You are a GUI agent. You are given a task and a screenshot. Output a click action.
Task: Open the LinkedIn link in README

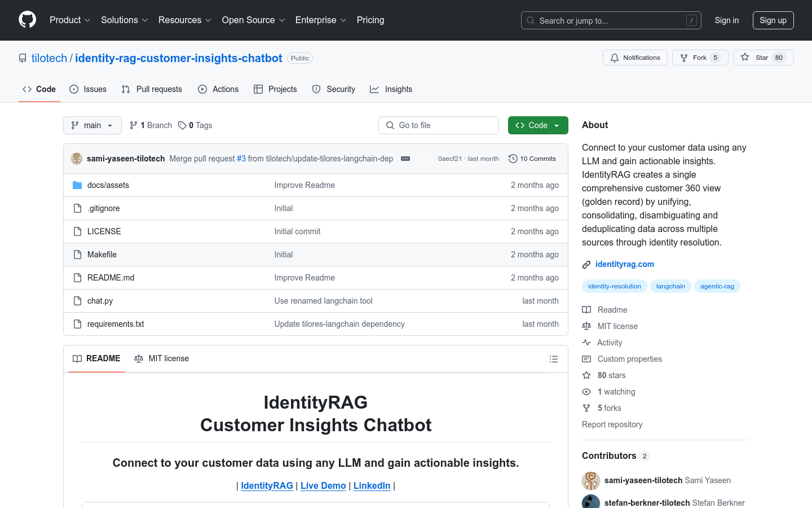372,485
